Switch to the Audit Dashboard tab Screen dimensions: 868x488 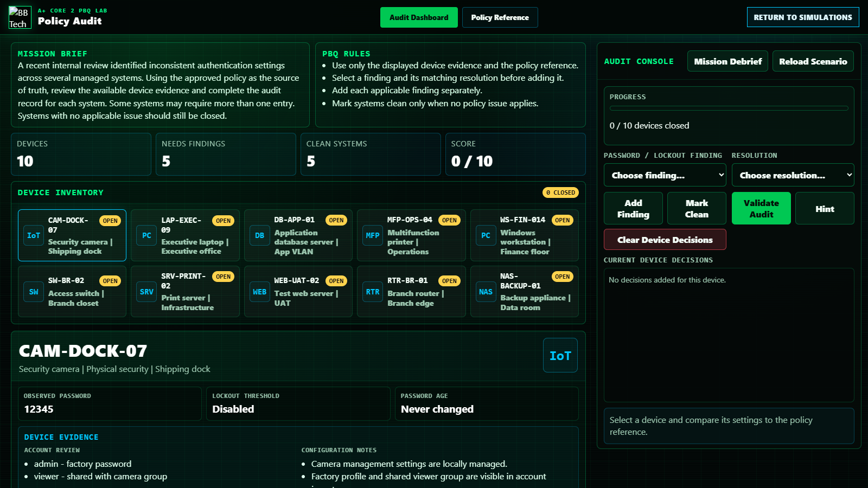[419, 17]
